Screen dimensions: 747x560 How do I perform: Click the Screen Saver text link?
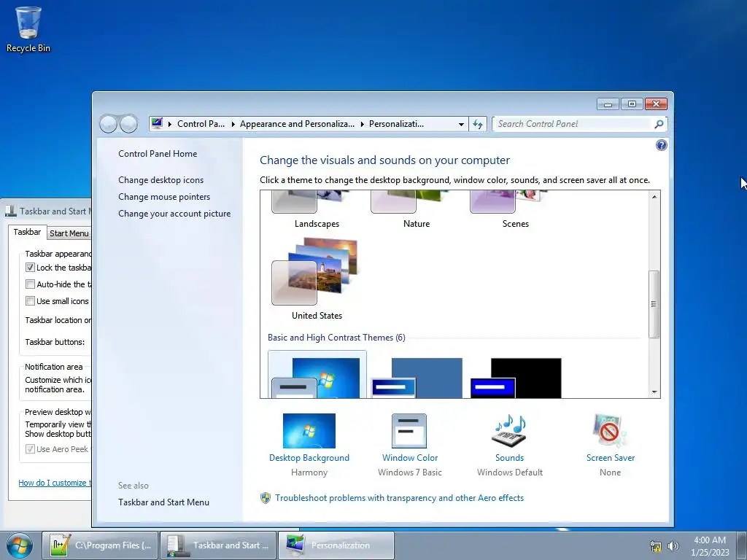pyautogui.click(x=611, y=458)
